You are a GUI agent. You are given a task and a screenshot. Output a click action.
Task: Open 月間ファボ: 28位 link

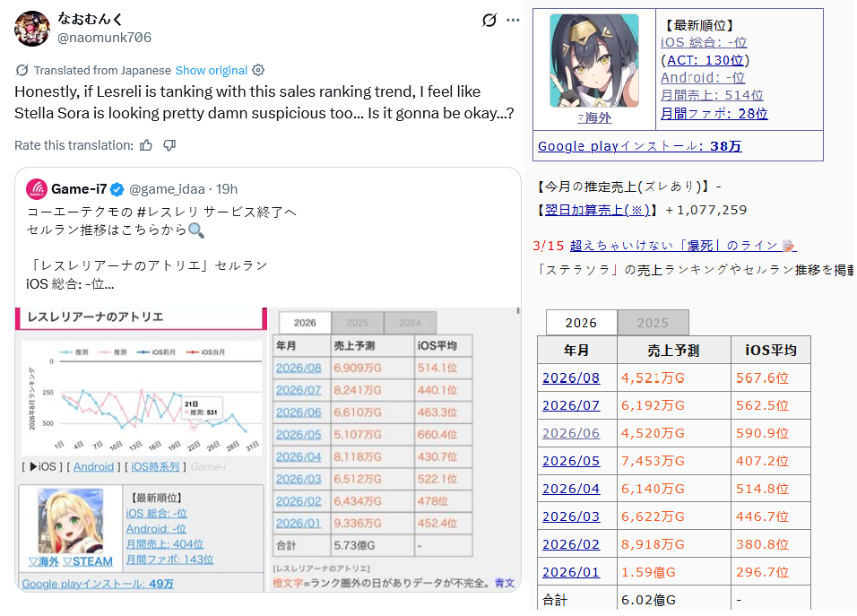pyautogui.click(x=714, y=113)
